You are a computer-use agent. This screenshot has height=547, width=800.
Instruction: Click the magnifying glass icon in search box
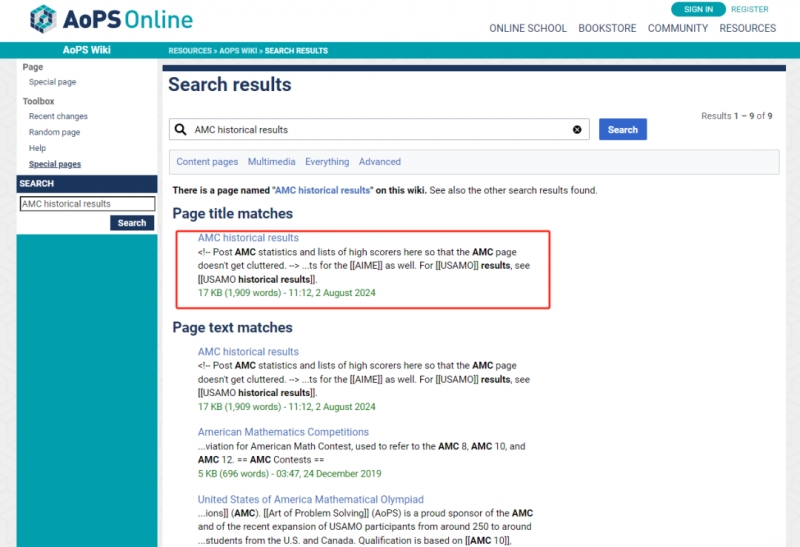(181, 130)
